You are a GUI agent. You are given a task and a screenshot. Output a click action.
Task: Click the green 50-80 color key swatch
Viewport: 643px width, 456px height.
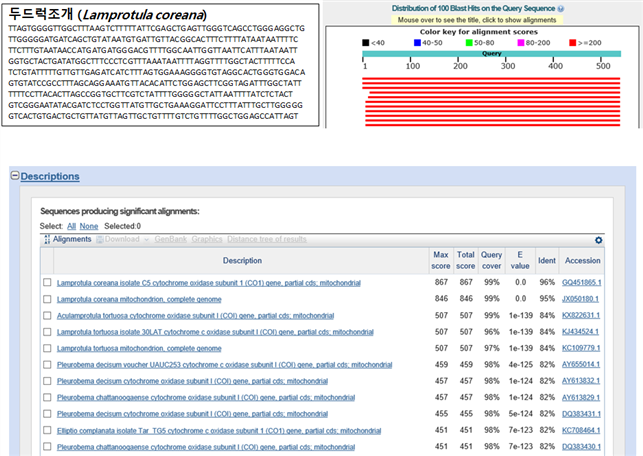pyautogui.click(x=469, y=43)
